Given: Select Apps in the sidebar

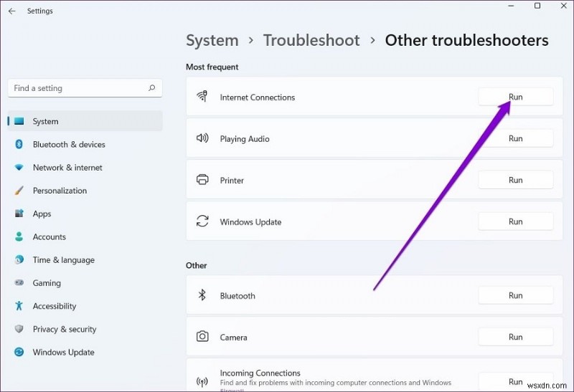Looking at the screenshot, I should [x=85, y=214].
